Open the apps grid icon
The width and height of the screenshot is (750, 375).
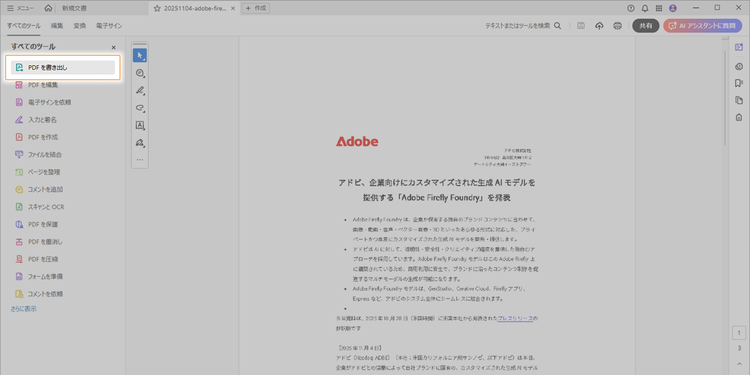[659, 8]
